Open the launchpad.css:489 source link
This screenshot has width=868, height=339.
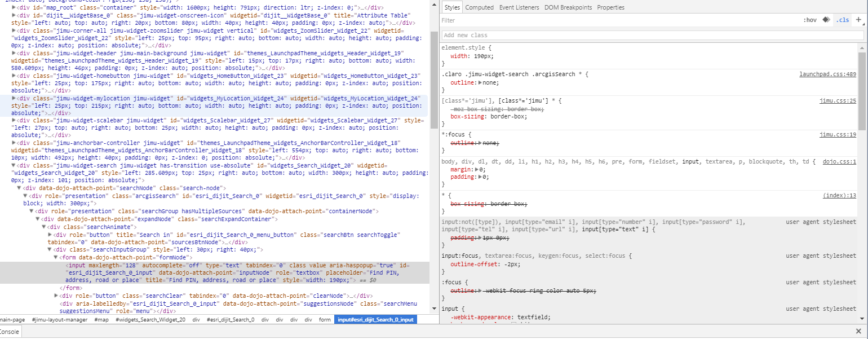point(827,74)
